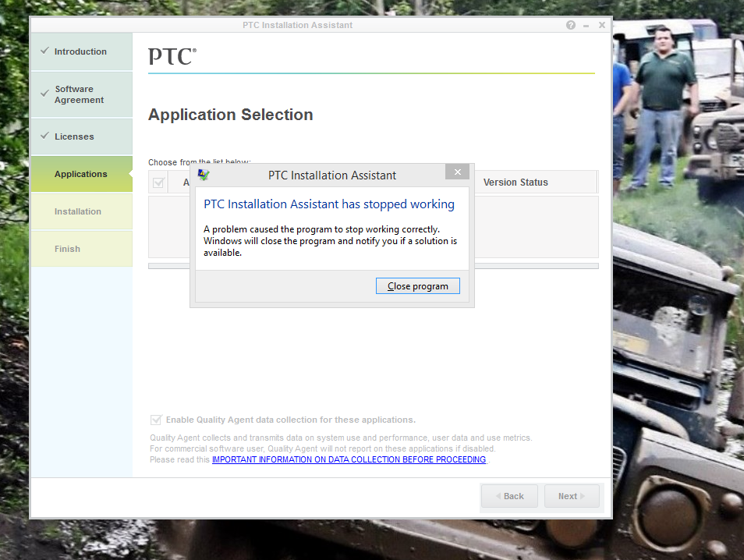Click the horizontal scrollbar below the application list
Viewport: 744px width, 560px height.
pos(374,266)
